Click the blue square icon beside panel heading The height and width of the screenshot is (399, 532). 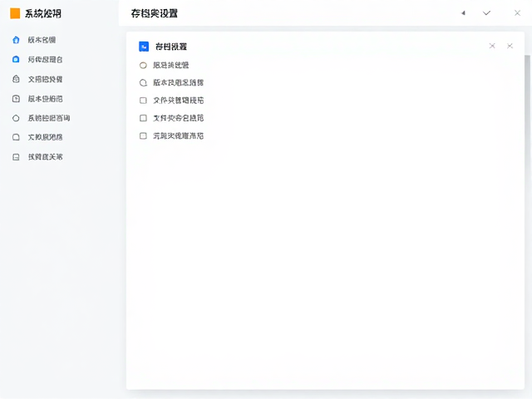tap(144, 47)
